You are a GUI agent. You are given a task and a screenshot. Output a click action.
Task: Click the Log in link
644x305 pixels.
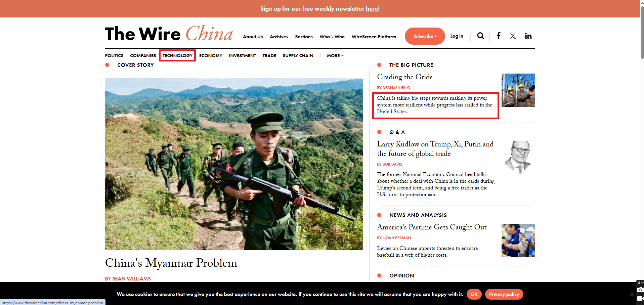(457, 36)
